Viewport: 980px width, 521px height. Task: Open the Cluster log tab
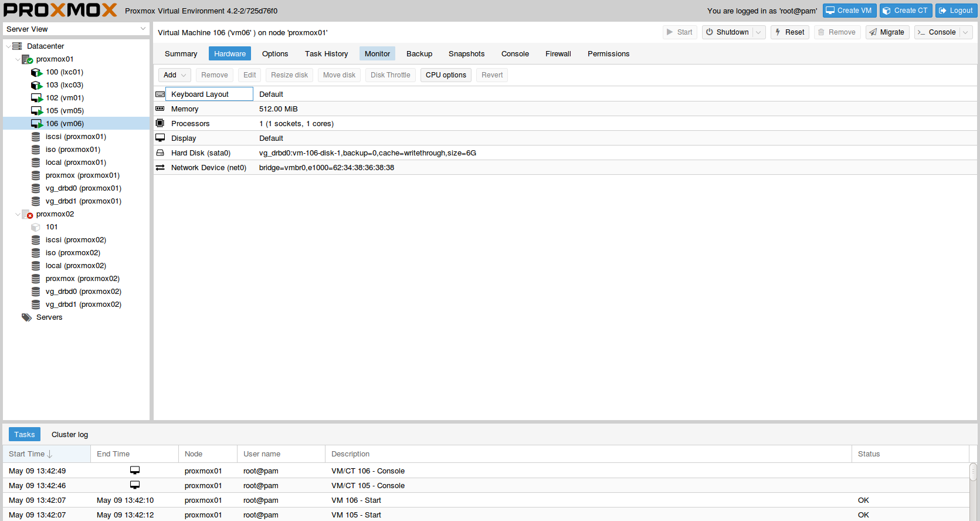(70, 435)
